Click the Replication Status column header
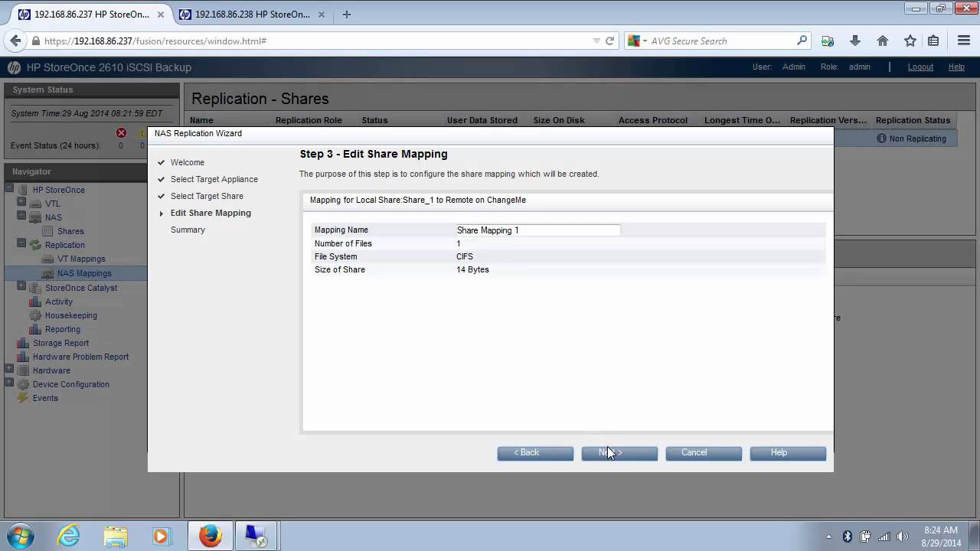980x551 pixels. [913, 120]
